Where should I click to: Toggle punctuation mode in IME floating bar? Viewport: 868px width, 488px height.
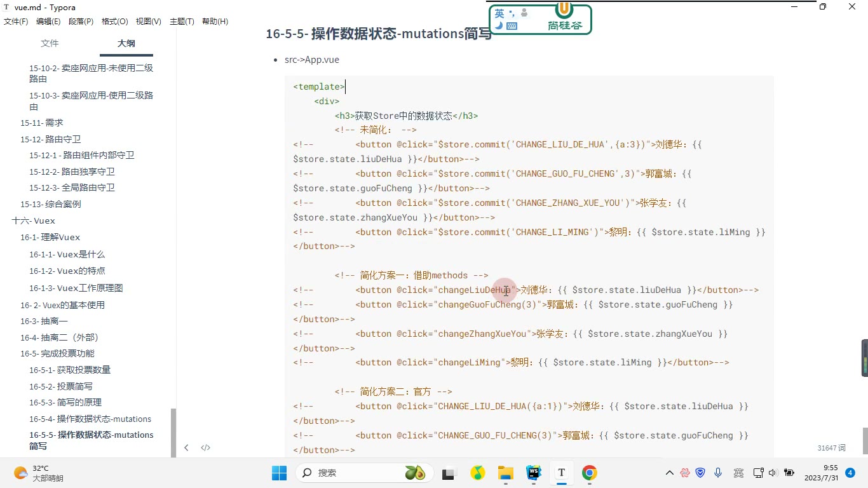512,13
